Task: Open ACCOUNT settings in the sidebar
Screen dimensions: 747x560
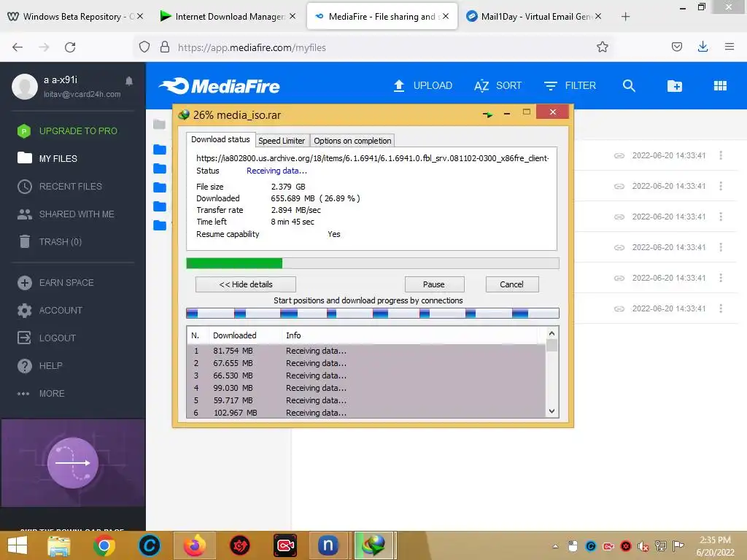Action: (x=50, y=311)
